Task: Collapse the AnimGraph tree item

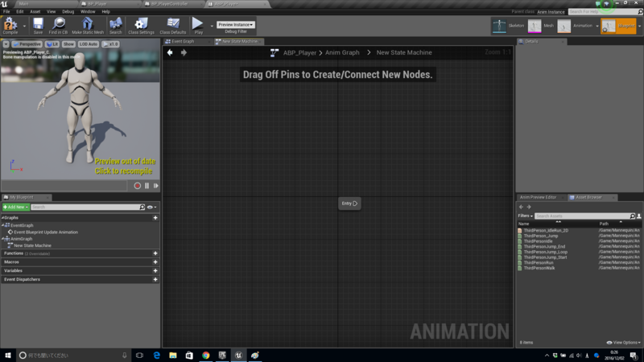Action: click(x=3, y=239)
